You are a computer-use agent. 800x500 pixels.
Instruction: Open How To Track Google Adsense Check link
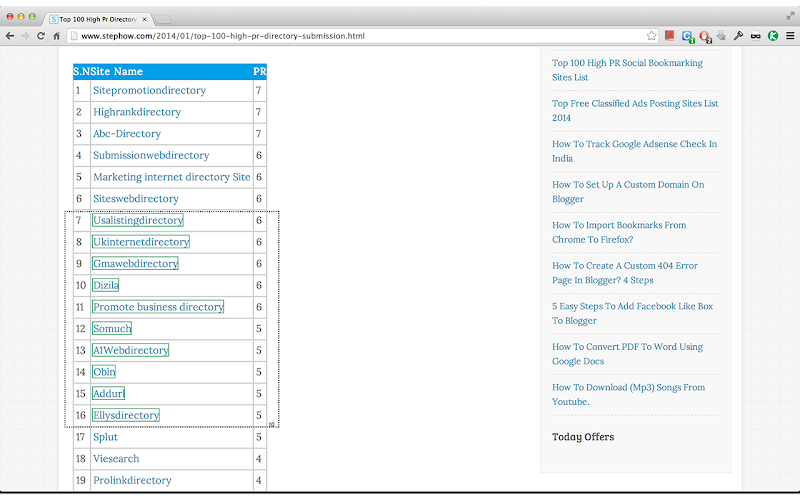634,151
